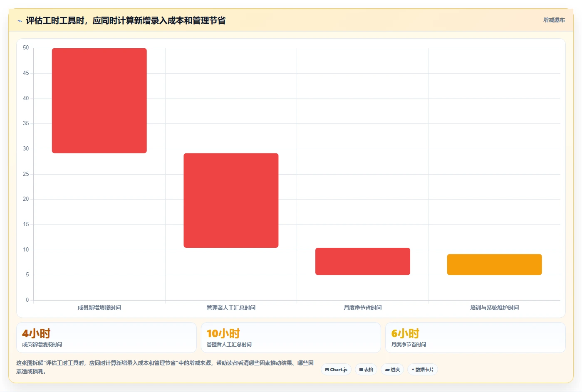Click the x-axis label 月度净节省时间
The height and width of the screenshot is (392, 582).
point(363,308)
